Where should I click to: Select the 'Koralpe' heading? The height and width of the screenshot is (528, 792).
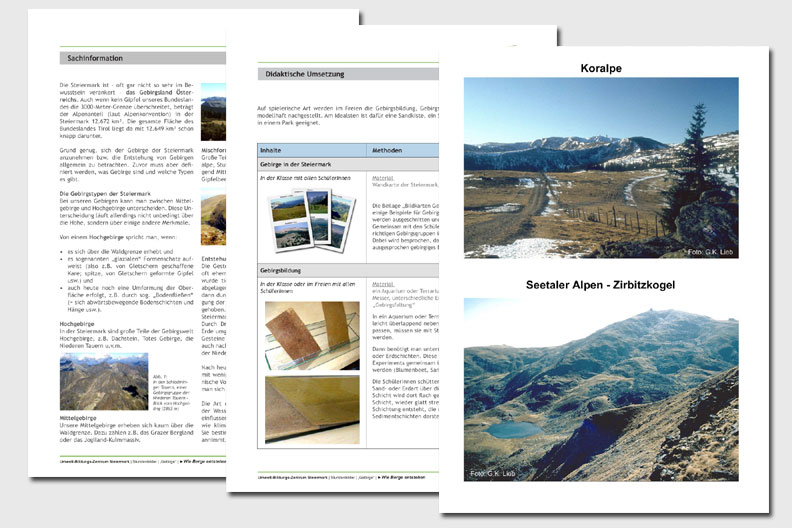click(601, 68)
